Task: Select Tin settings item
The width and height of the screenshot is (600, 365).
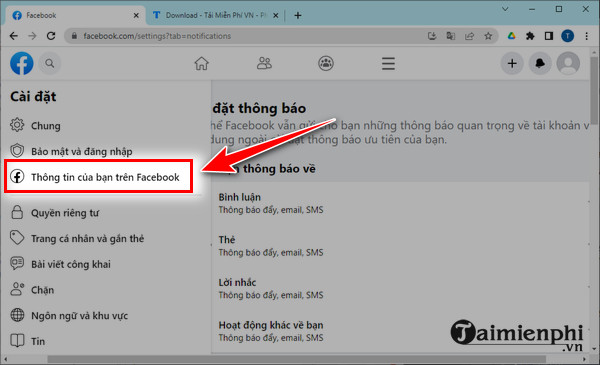Action: coord(28,341)
